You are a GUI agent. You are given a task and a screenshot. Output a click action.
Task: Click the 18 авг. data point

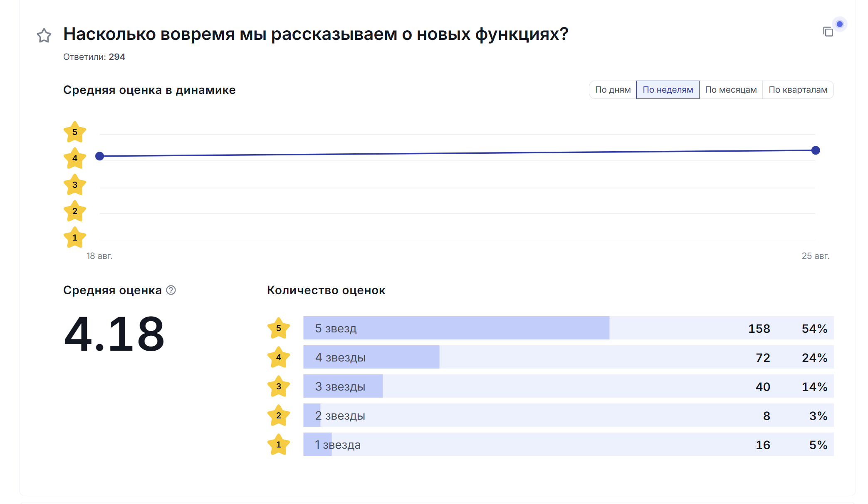(x=99, y=156)
